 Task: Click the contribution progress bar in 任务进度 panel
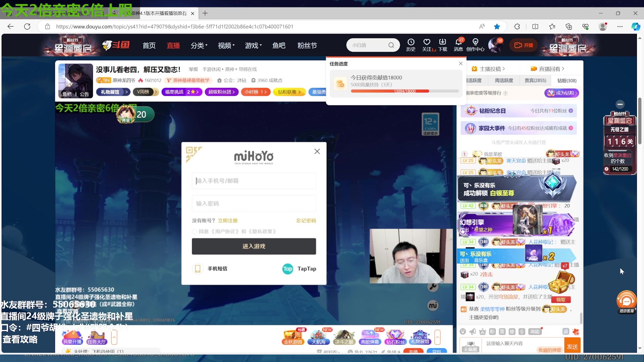pos(404,91)
